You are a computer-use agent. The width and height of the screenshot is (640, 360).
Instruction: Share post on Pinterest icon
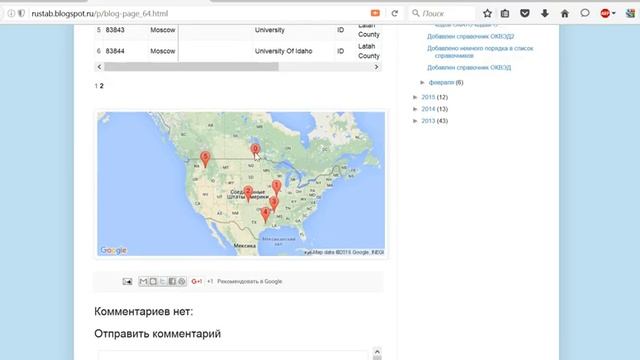[x=182, y=281]
